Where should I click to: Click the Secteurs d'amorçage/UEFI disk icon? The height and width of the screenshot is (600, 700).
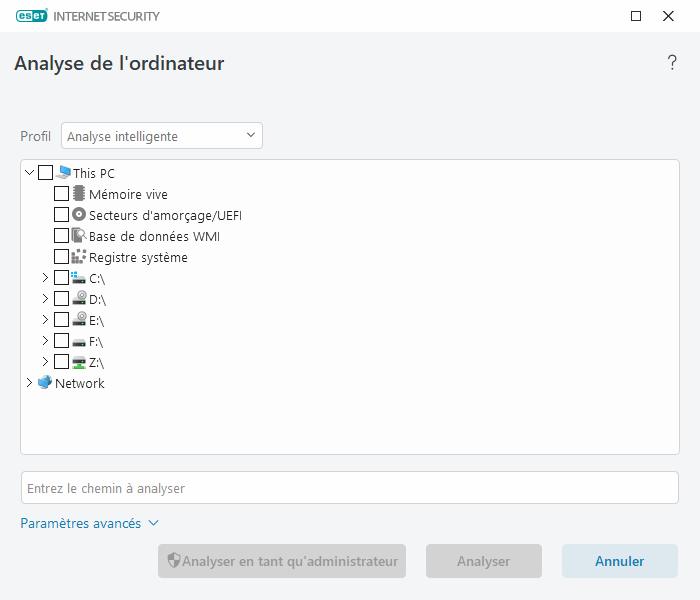point(79,215)
